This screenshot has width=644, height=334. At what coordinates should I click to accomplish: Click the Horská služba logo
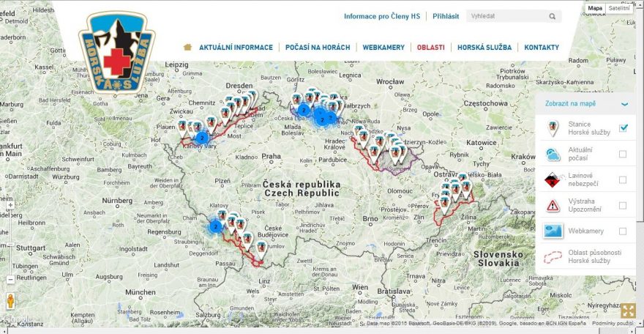tap(117, 51)
